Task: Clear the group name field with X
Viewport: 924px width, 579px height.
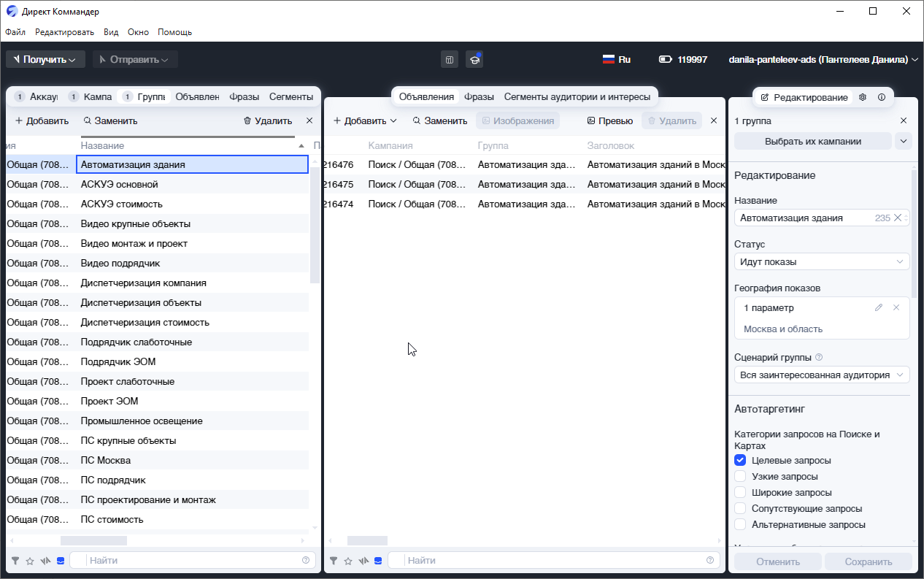Action: pos(898,218)
